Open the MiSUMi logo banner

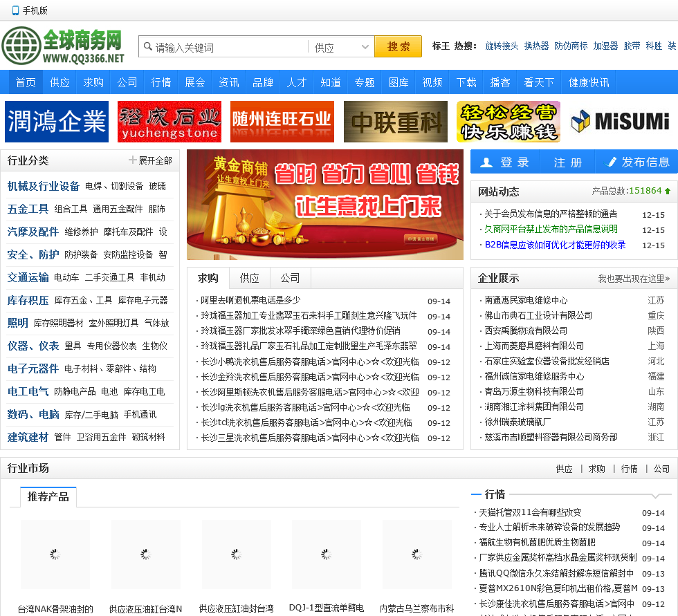(x=621, y=122)
